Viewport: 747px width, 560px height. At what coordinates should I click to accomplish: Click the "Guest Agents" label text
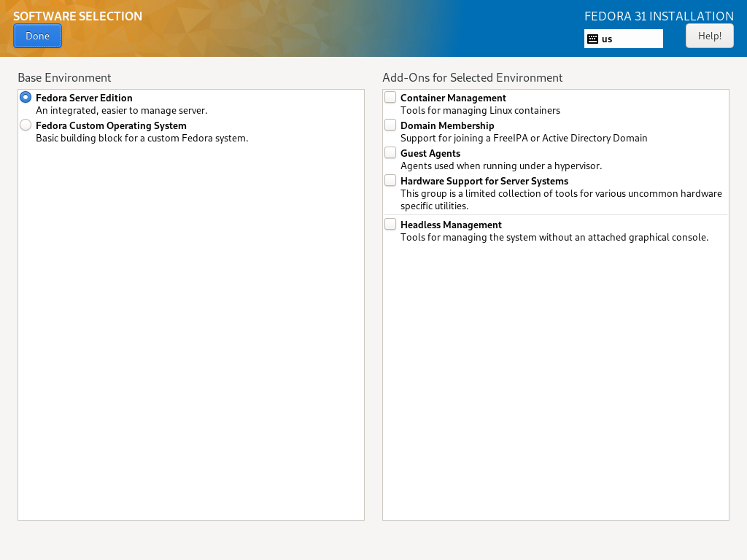coord(430,153)
